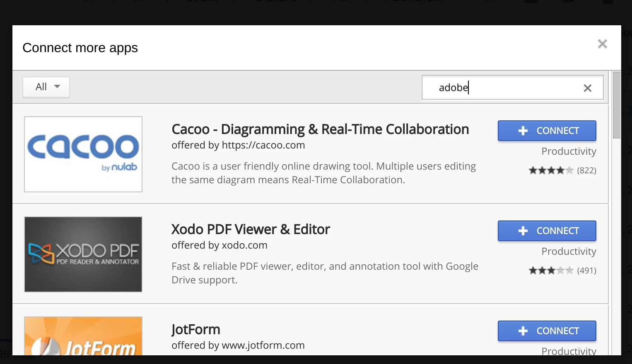Click Xodo's star rating (491)
632x364 pixels.
562,271
